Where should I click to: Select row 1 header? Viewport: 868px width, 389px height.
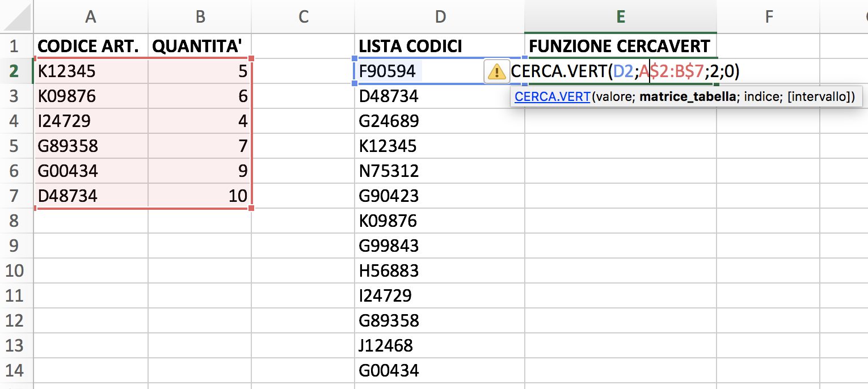(x=16, y=46)
